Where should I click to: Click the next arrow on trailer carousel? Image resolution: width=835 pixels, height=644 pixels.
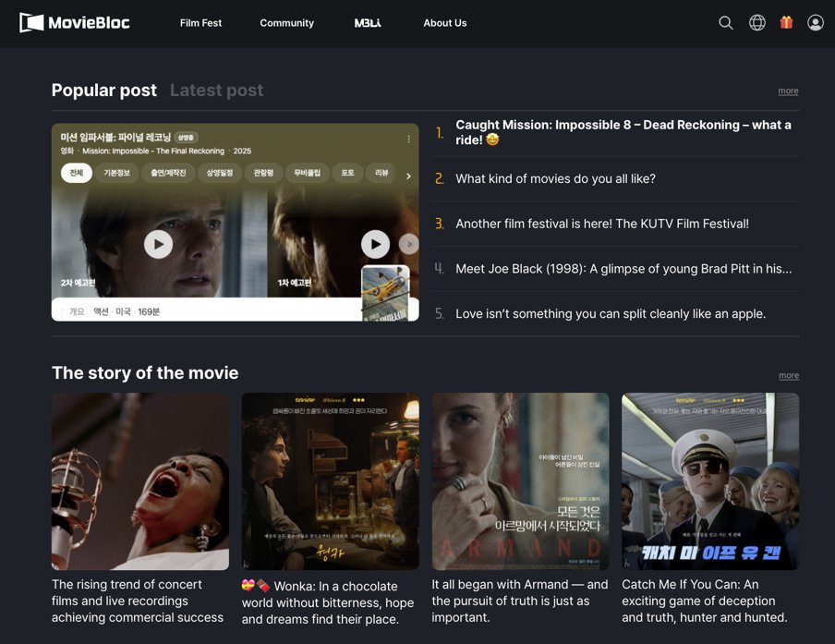click(x=409, y=244)
